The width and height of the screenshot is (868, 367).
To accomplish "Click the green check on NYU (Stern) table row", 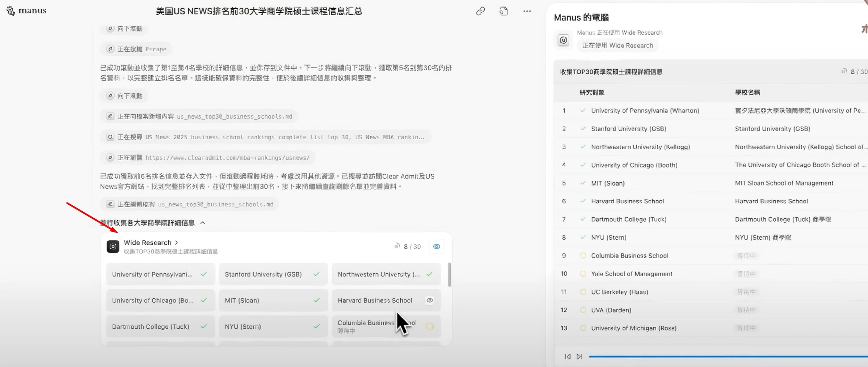I will point(583,237).
